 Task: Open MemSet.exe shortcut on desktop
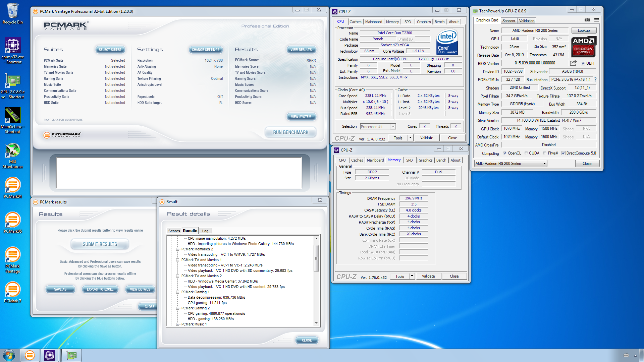click(13, 121)
